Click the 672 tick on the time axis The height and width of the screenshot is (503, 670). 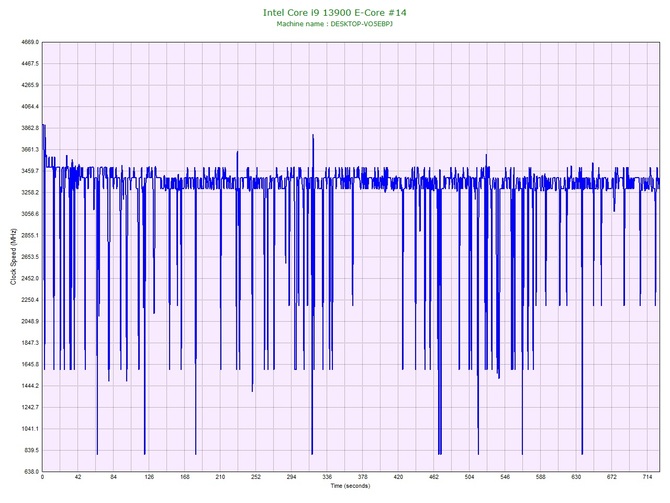pos(612,477)
